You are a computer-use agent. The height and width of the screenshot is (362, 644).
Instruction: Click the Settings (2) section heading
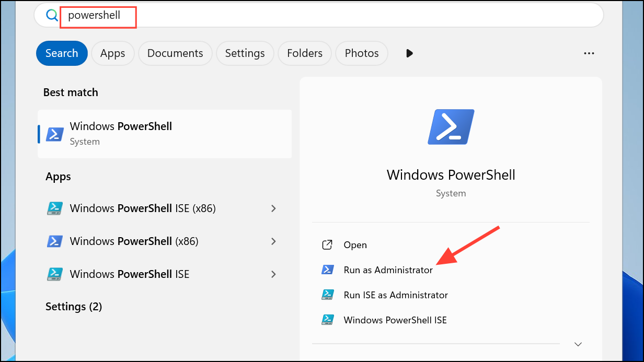coord(74,307)
